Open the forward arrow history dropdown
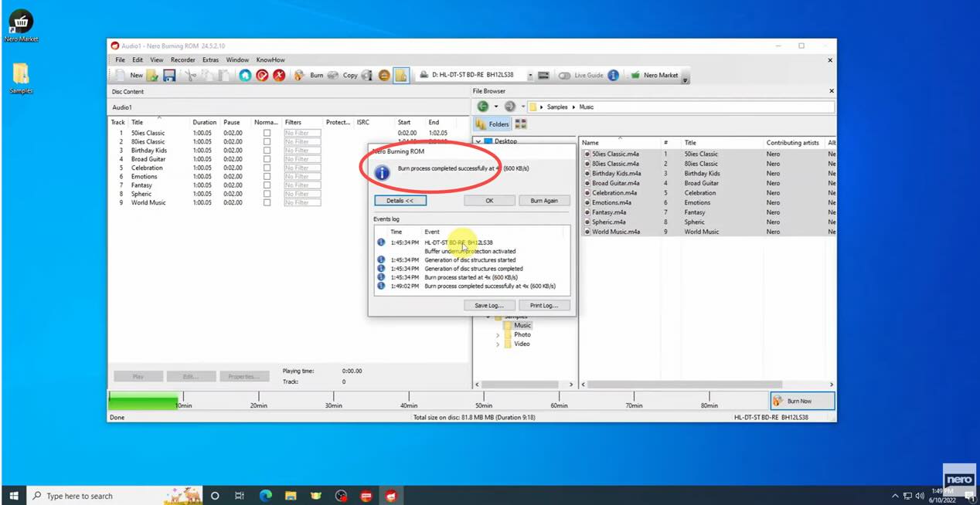The image size is (980, 505). (x=523, y=107)
